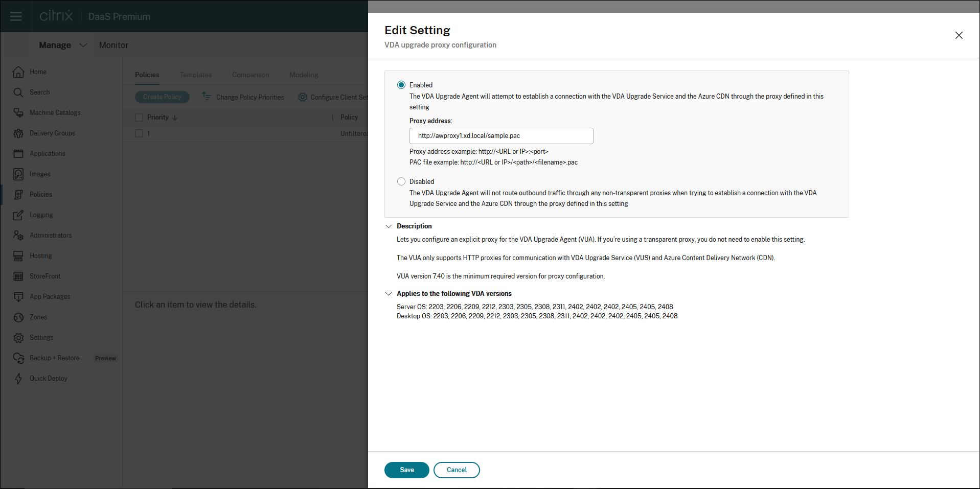The height and width of the screenshot is (489, 980).
Task: Click the Applications window icon
Action: [x=18, y=154]
